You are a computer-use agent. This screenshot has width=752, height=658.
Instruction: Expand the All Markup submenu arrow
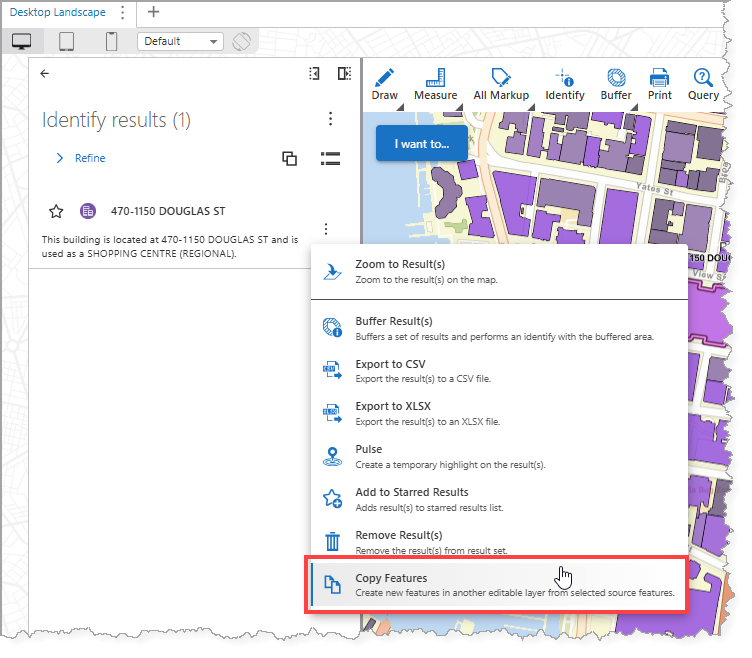coord(531,107)
